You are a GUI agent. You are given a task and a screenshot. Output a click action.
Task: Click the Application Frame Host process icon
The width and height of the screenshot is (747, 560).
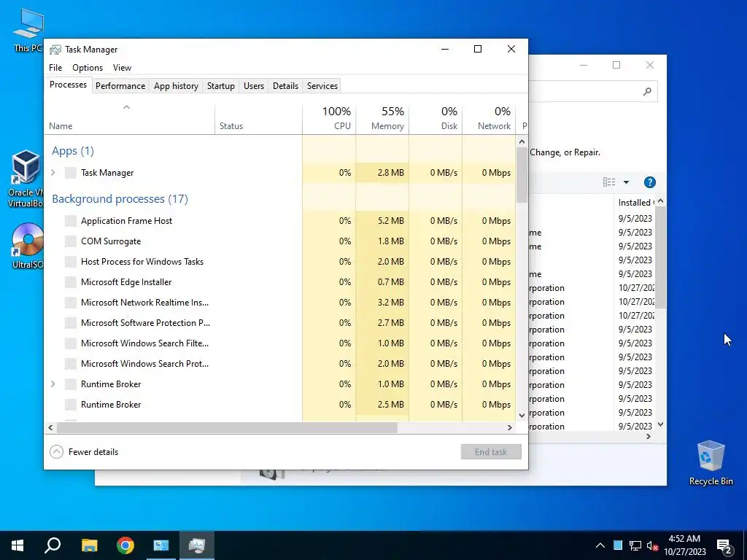pos(71,221)
